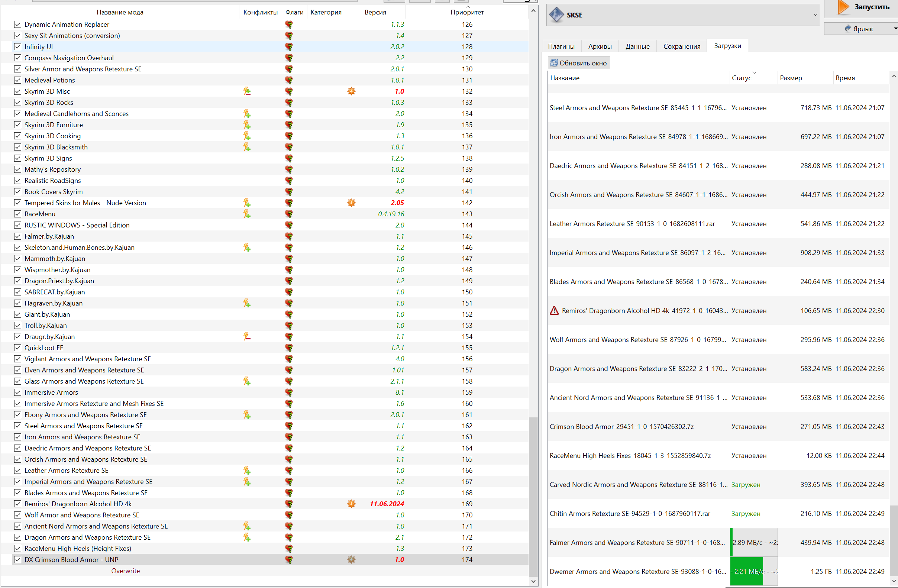The height and width of the screenshot is (588, 898).
Task: Disable Dynamic Animation Replacer mod checkbox
Action: click(x=18, y=25)
